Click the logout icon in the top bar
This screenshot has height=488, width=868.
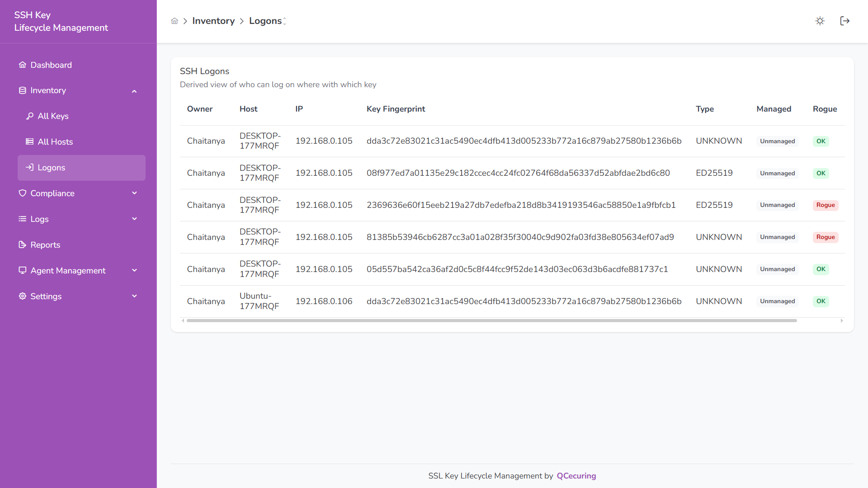click(845, 21)
